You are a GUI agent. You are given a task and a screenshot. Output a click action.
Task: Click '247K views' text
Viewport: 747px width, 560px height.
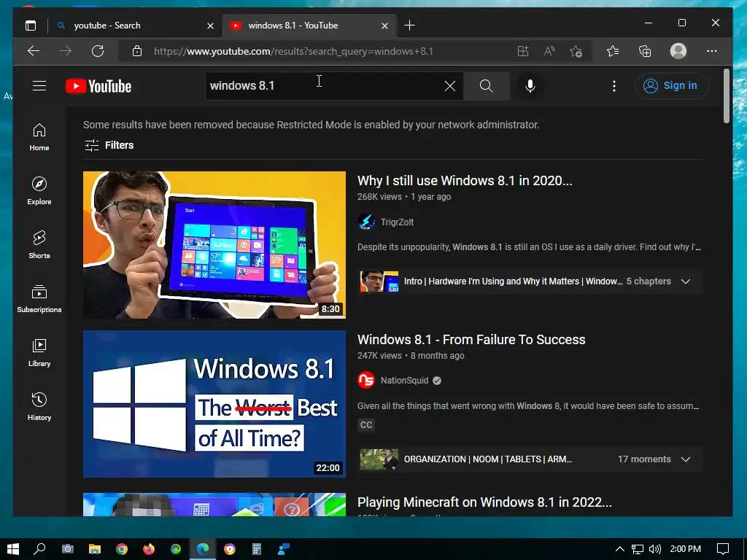(x=379, y=356)
